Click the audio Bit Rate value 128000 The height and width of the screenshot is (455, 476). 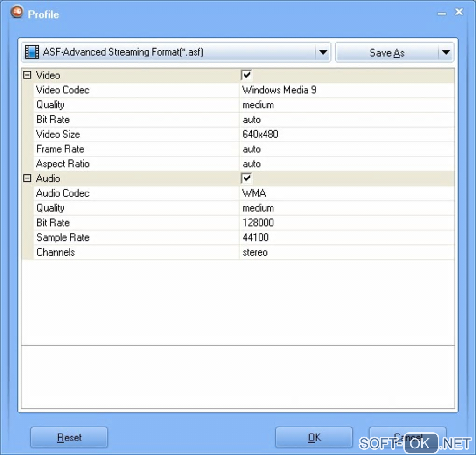pos(258,222)
